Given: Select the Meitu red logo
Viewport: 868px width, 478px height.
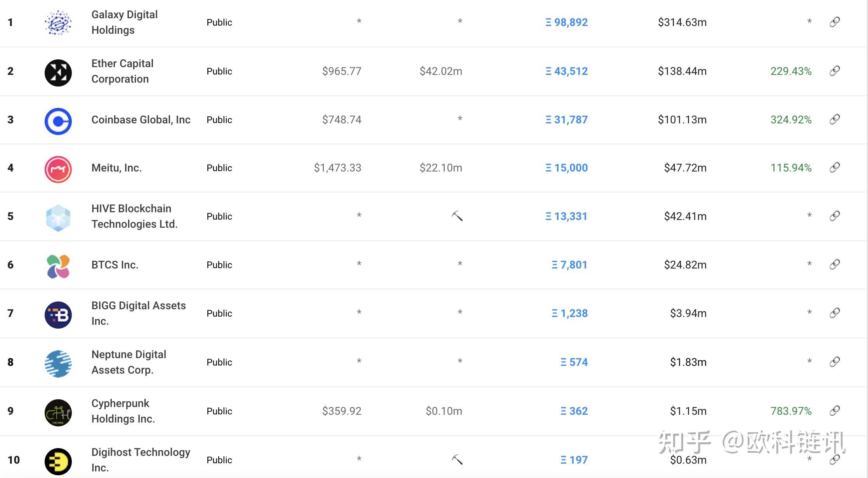Looking at the screenshot, I should [x=58, y=169].
